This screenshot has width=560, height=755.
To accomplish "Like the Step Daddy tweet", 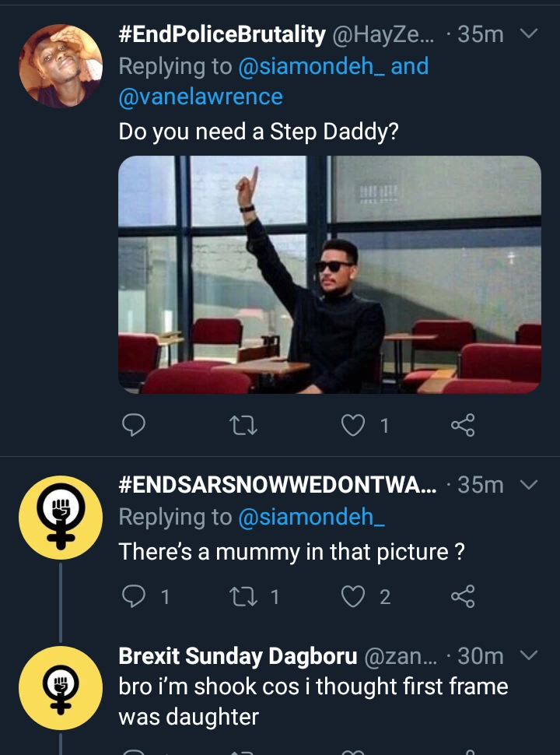I will tap(354, 424).
